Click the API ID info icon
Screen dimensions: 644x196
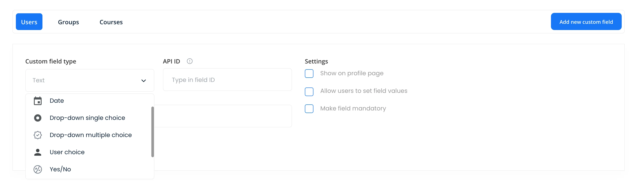(190, 61)
